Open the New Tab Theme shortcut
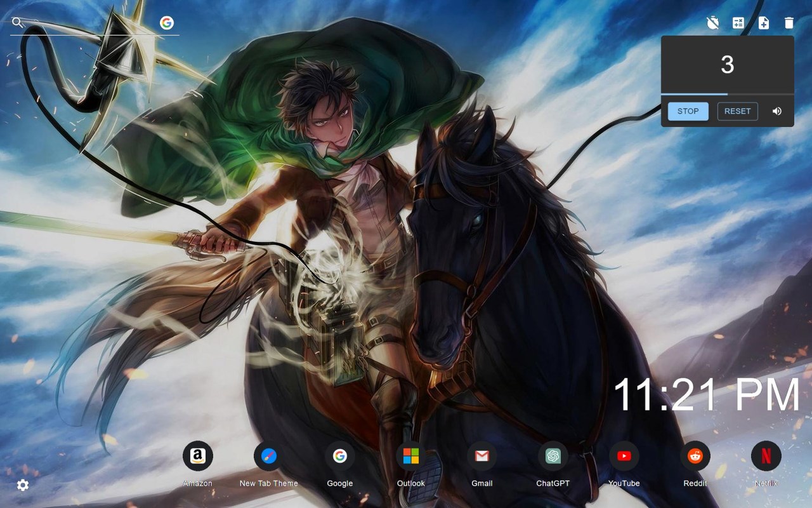Viewport: 812px width, 508px height. click(269, 464)
